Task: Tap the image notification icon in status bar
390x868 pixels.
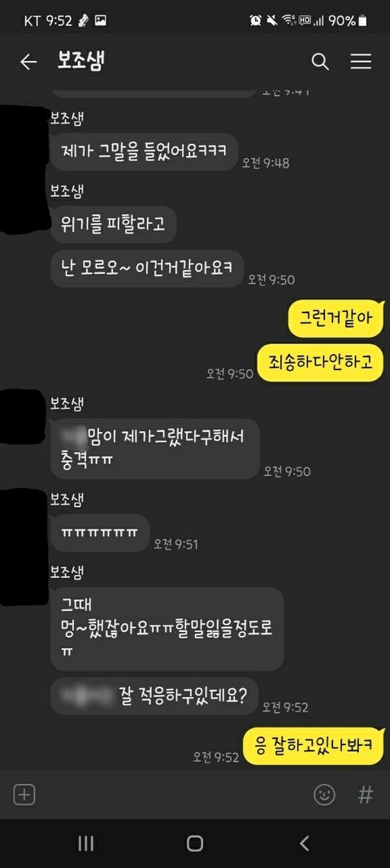Action: (101, 20)
